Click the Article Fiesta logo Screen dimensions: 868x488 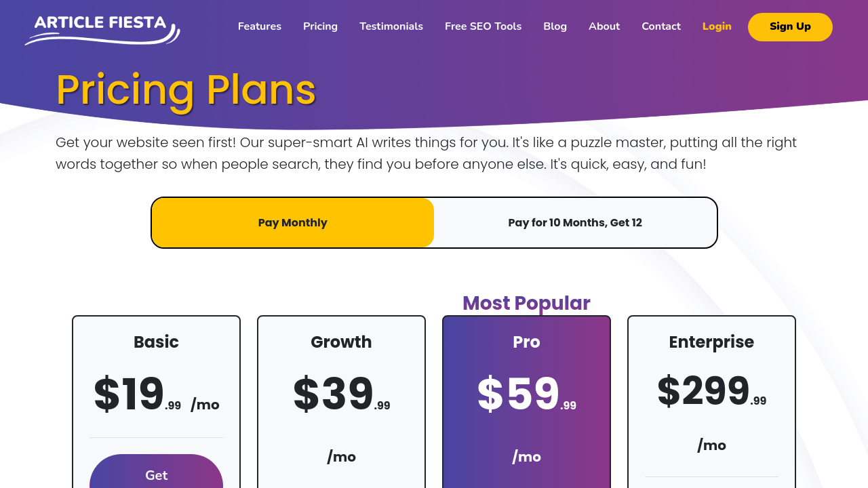pos(102,28)
